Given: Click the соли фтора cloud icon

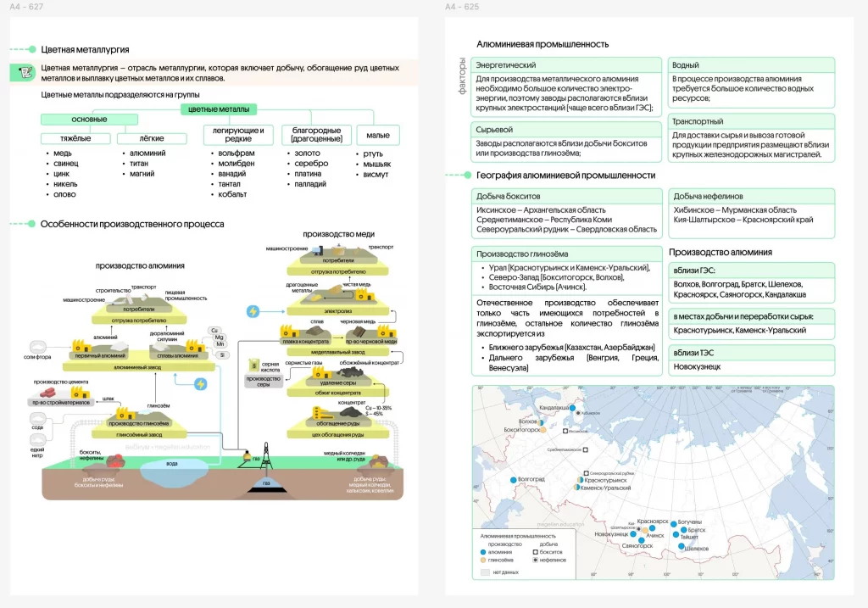Looking at the screenshot, I should pos(39,347).
